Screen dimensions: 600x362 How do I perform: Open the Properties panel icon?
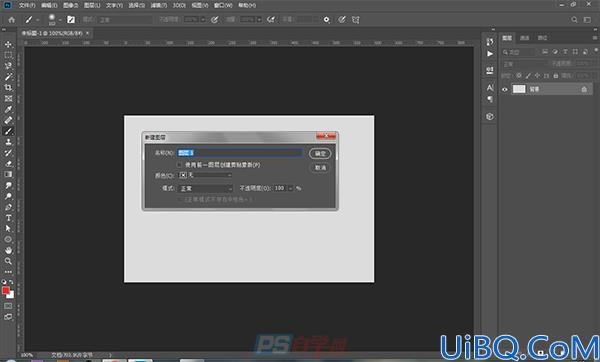[490, 70]
